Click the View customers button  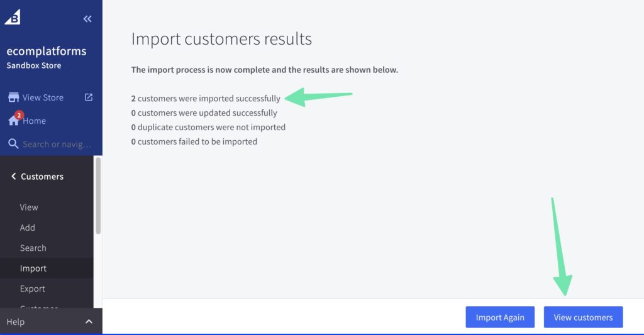[x=583, y=317]
